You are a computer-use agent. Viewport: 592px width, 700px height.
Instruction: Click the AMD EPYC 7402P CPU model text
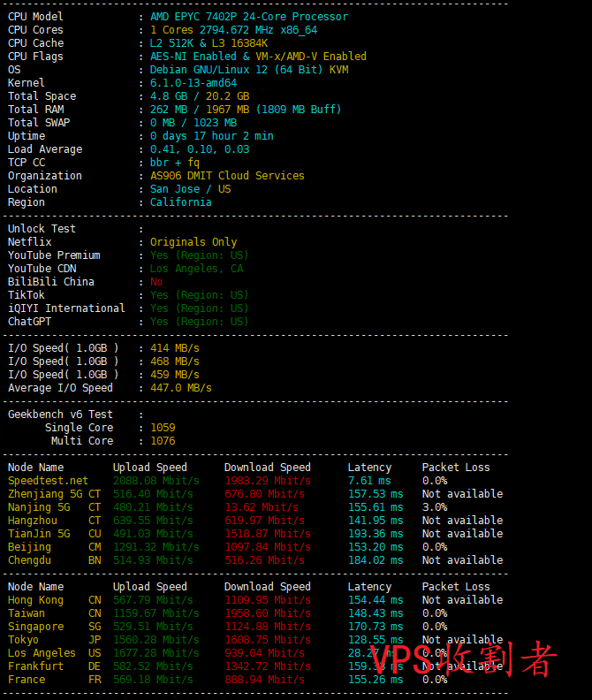(x=248, y=17)
